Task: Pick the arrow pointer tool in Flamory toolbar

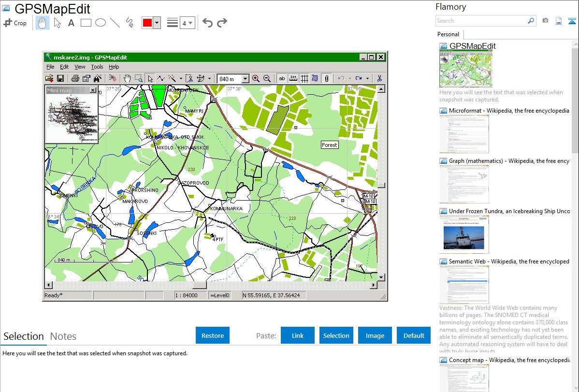Action: pos(57,23)
